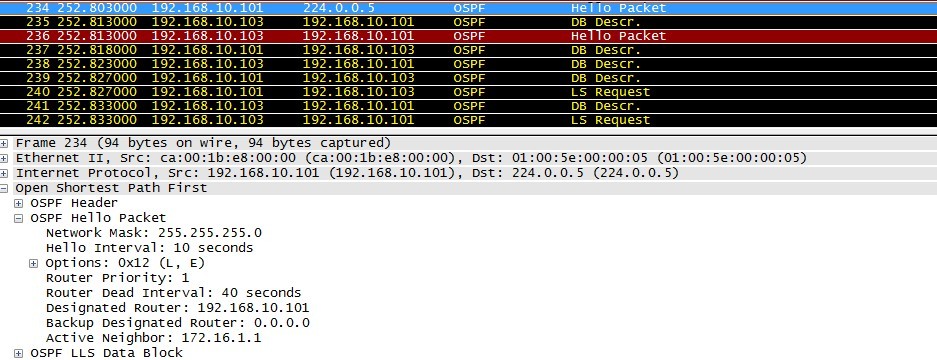Click the OSPF Header label
This screenshot has width=937, height=360.
[x=74, y=203]
